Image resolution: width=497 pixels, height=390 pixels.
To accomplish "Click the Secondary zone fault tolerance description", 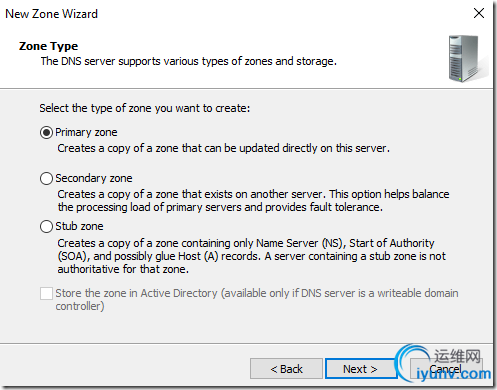I will 253,201.
